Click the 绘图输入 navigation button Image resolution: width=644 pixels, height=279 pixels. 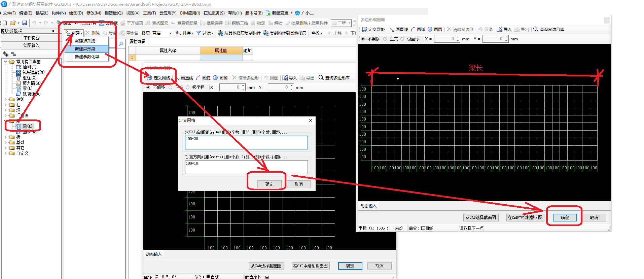click(x=31, y=45)
